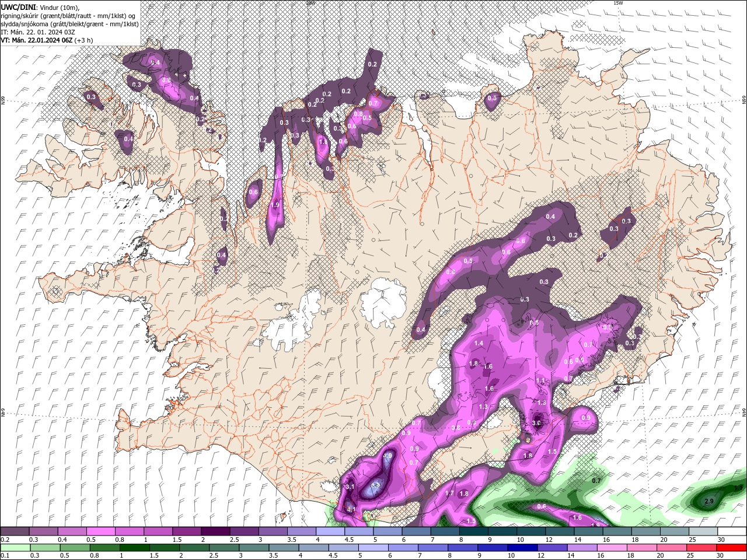Screen dimensions: 747x560
Task: Click the '0.1' label on the rain legend scale
Action: click(5, 555)
